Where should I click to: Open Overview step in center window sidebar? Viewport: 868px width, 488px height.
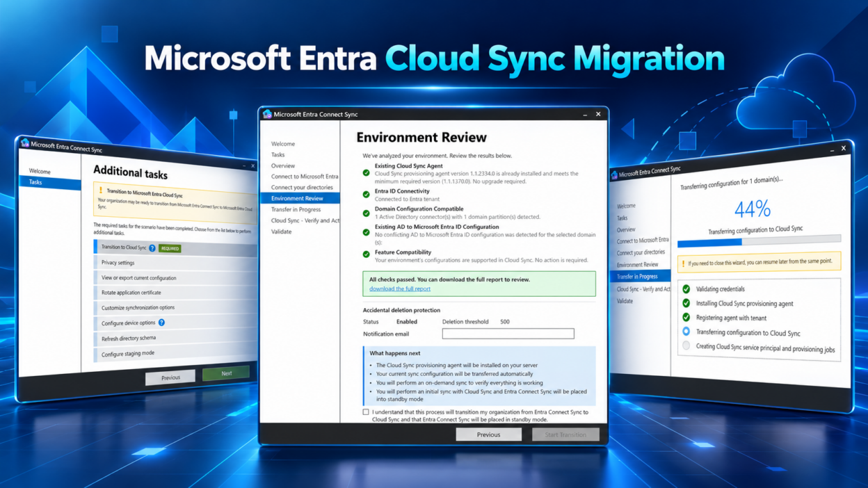(283, 165)
